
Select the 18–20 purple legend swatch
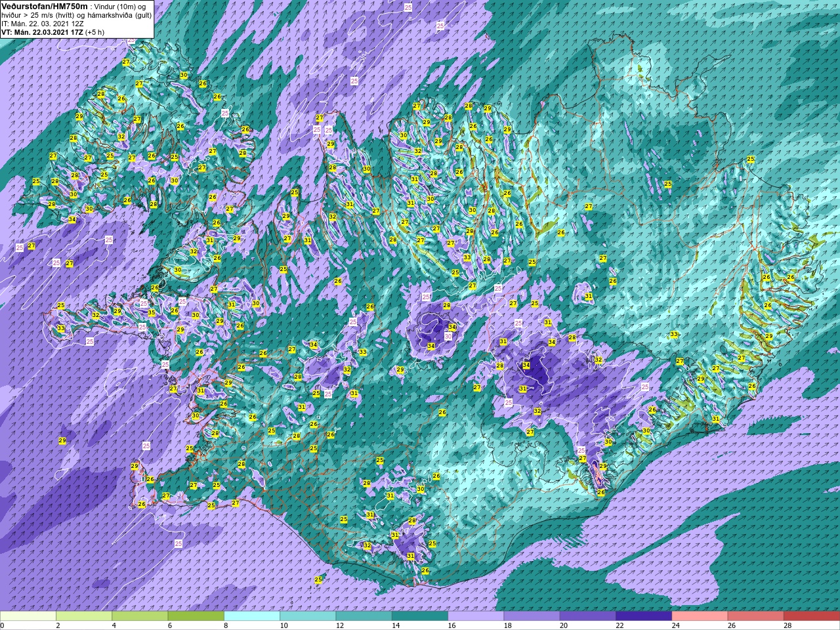click(532, 616)
